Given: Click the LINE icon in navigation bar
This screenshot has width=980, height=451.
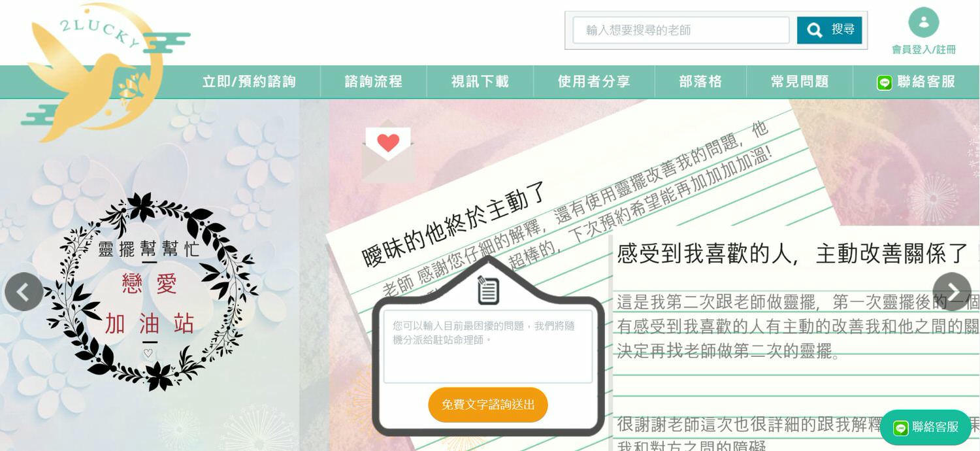Looking at the screenshot, I should (884, 82).
